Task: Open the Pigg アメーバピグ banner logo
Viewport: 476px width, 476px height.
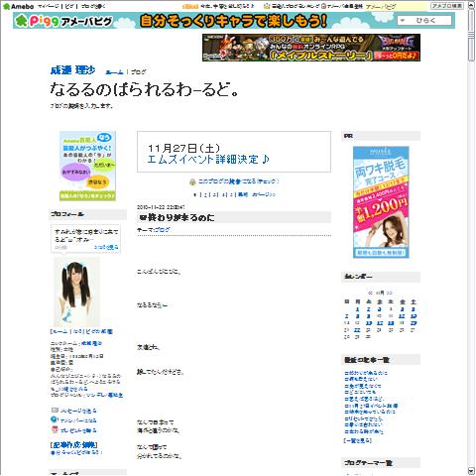Action: point(63,21)
